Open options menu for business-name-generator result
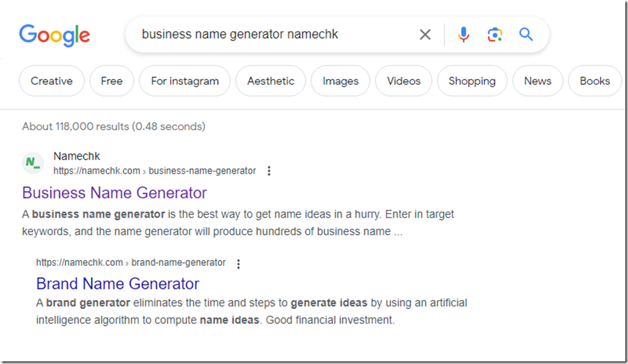 [x=269, y=171]
